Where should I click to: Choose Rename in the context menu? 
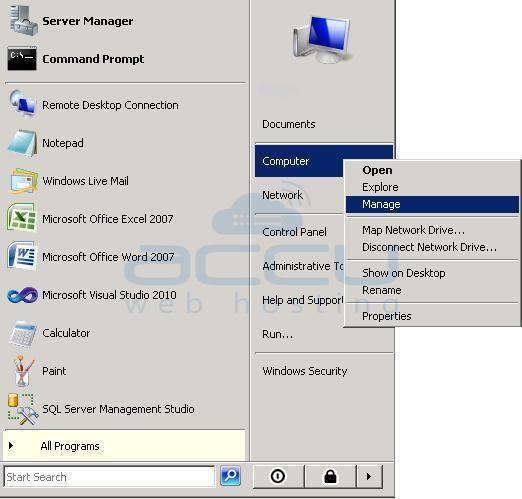coord(432,290)
